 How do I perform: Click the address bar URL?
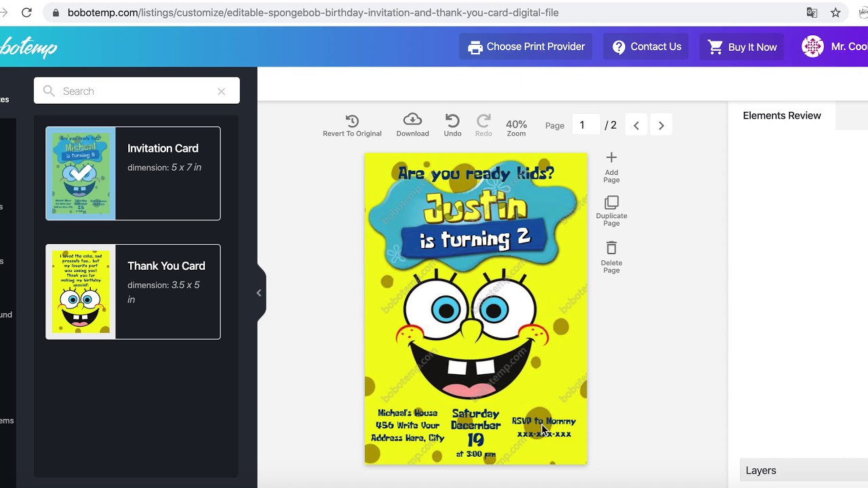tap(313, 12)
